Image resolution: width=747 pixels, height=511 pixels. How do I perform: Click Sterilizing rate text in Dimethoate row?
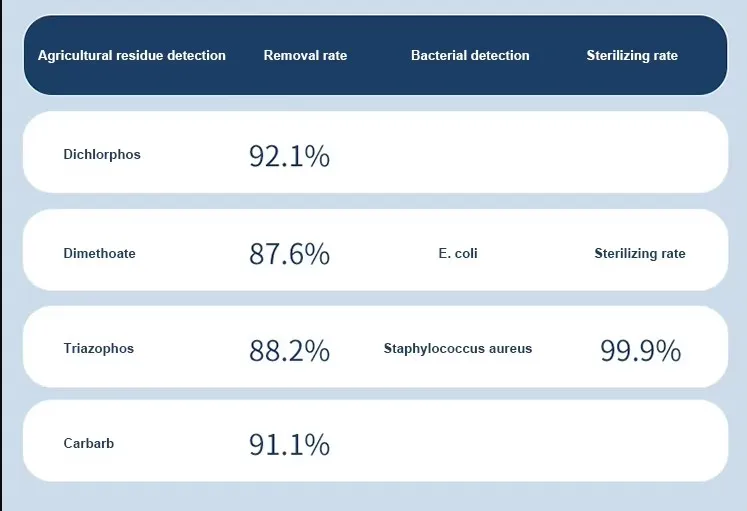click(640, 253)
